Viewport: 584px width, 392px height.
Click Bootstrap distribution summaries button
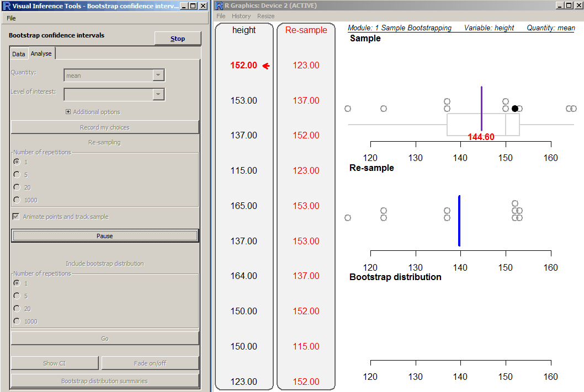pos(105,381)
